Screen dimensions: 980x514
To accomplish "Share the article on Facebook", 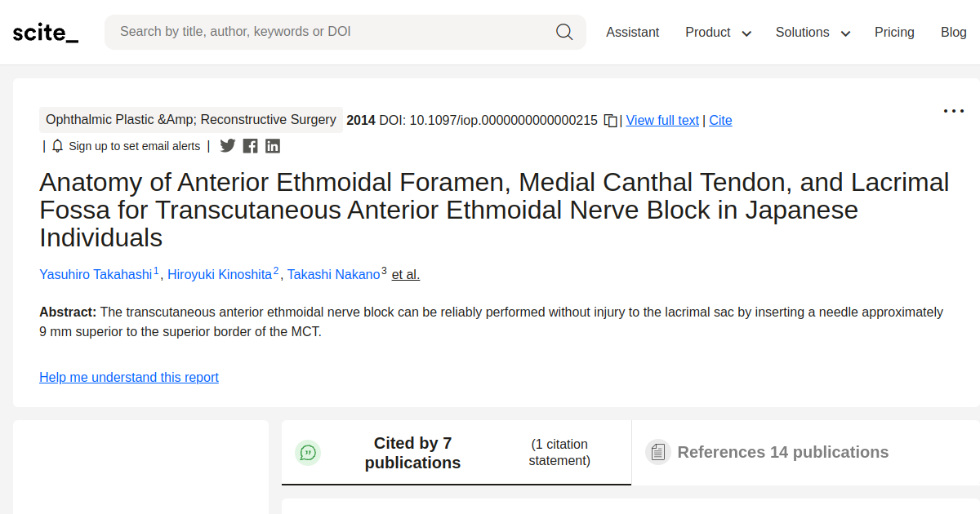I will click(250, 145).
